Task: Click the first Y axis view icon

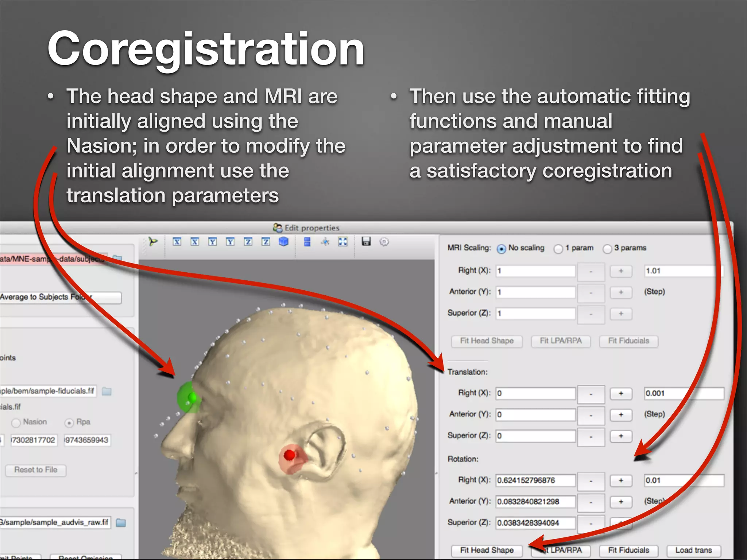Action: [212, 242]
